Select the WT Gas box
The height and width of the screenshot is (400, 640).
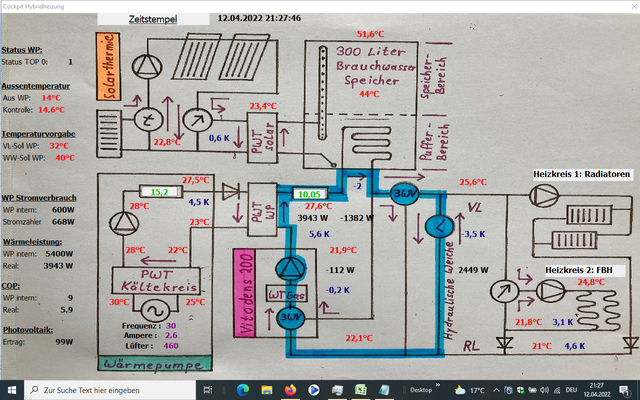[287, 293]
